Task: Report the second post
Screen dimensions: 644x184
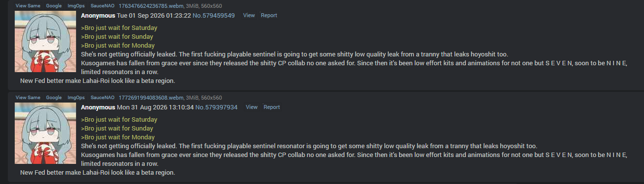Action: coord(272,107)
